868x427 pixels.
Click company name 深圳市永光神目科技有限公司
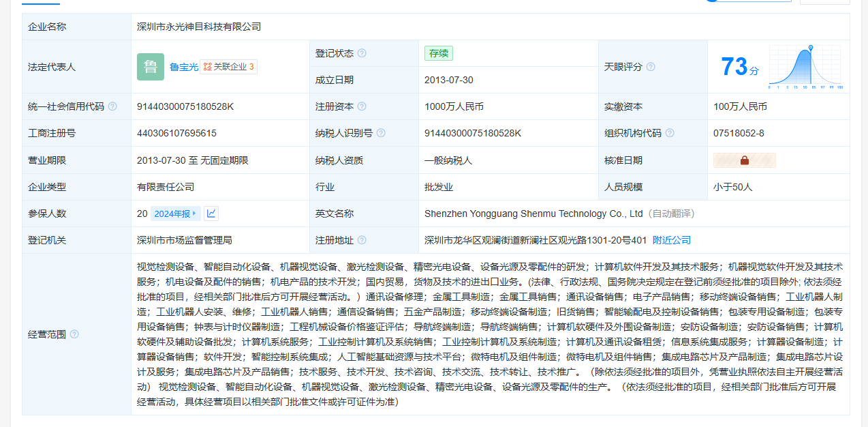[x=199, y=27]
